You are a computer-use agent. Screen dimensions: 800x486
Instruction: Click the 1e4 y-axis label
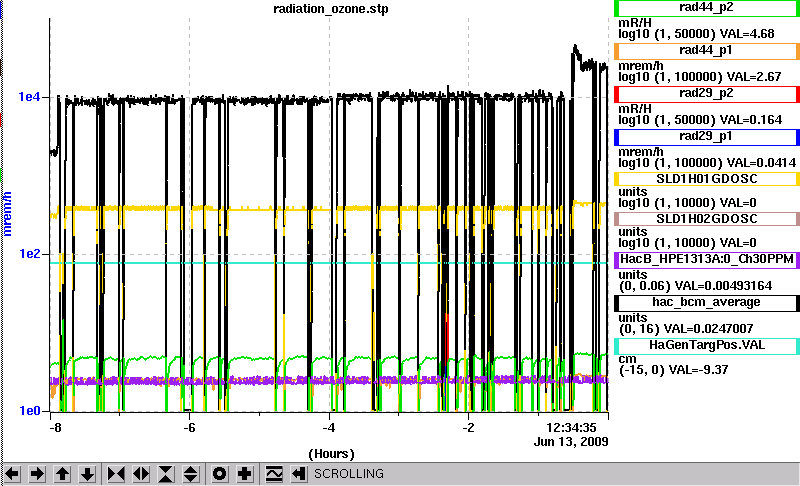tap(30, 96)
